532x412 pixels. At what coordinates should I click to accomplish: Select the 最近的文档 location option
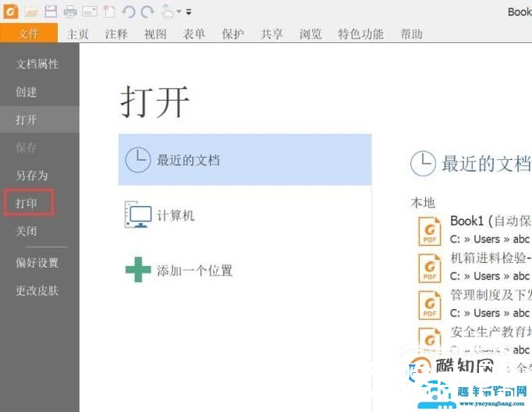tap(245, 159)
